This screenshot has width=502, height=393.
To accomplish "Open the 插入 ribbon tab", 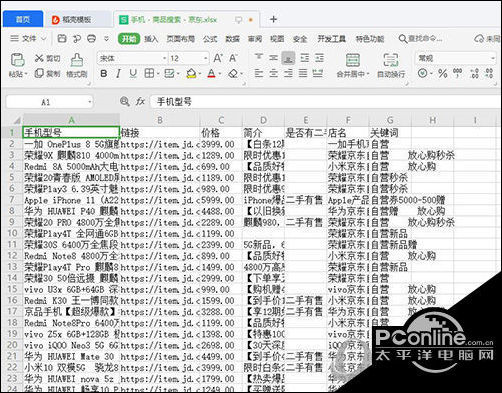I will 151,39.
